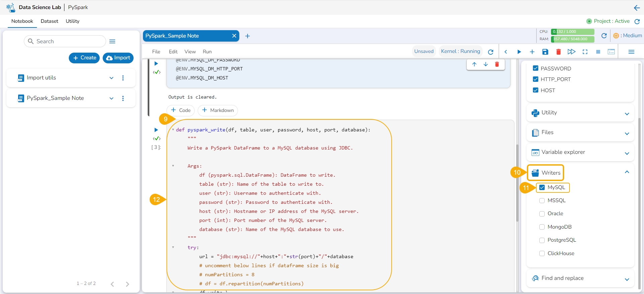Open the Edit menu
This screenshot has width=644, height=294.
pyautogui.click(x=173, y=52)
